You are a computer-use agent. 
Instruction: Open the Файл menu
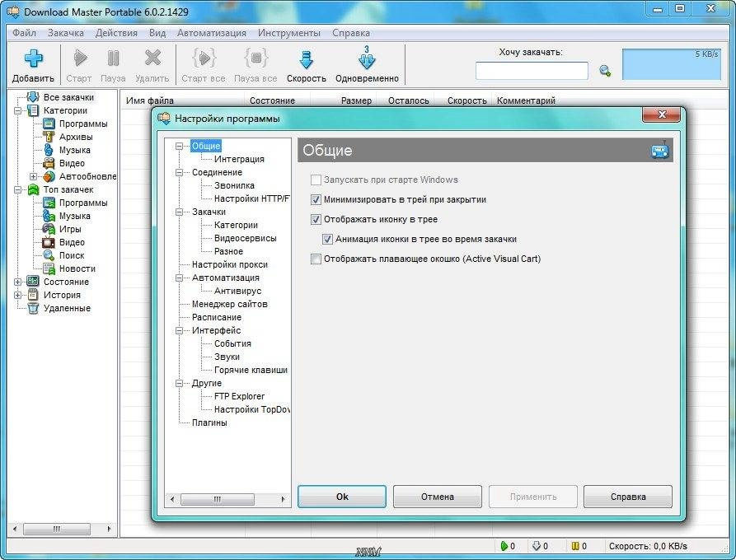coord(25,33)
